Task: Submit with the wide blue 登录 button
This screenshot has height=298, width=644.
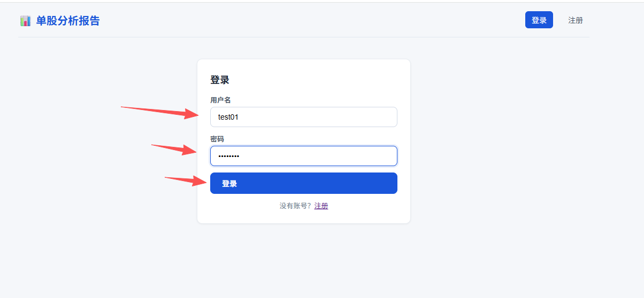Action: point(304,183)
